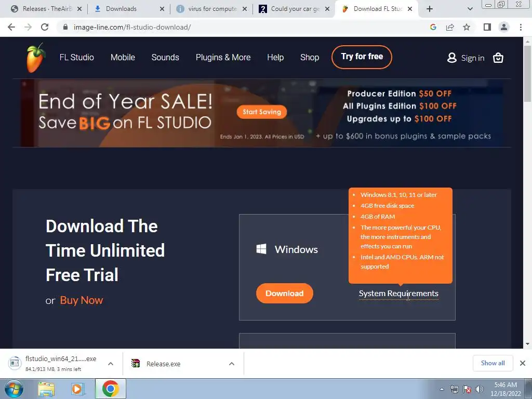Click the flstudio_win64 download file icon
This screenshot has height=399, width=532.
14,363
